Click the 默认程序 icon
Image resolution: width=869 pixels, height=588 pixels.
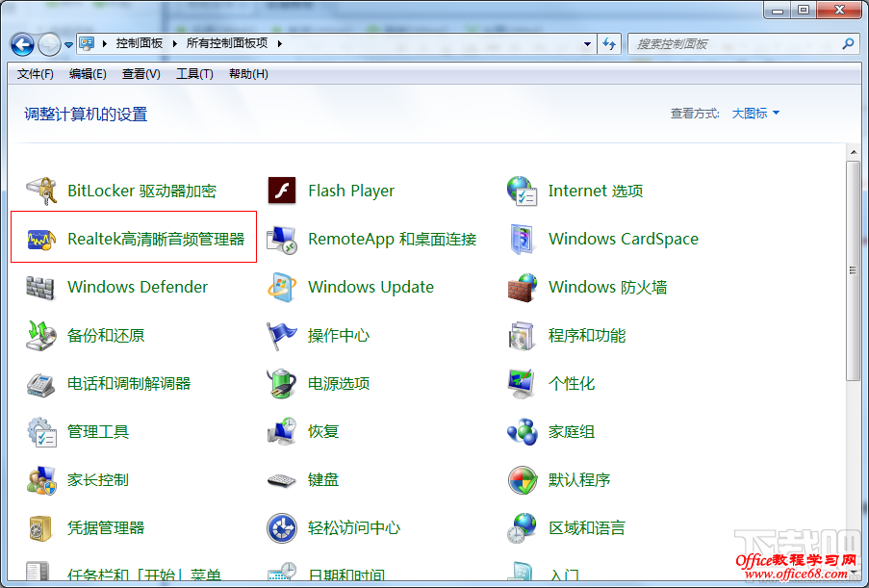(x=522, y=480)
